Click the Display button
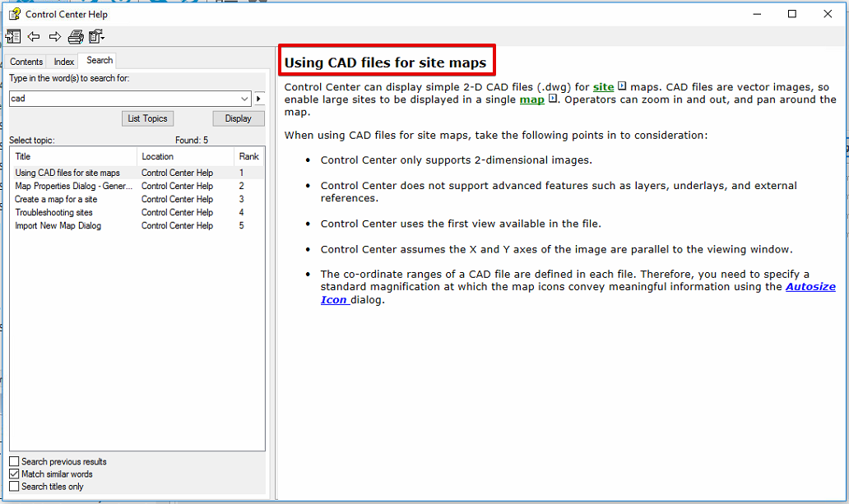Viewport: 849px width, 504px height. click(x=239, y=118)
